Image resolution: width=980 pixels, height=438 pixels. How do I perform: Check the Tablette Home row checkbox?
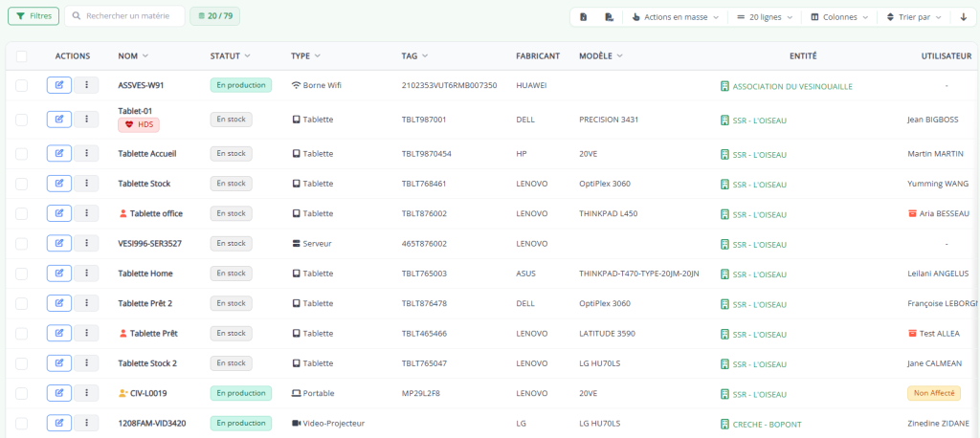[22, 274]
